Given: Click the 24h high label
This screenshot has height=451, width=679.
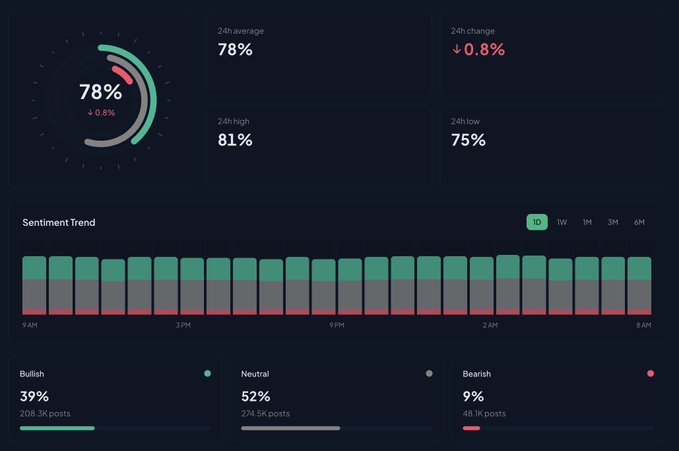Looking at the screenshot, I should point(233,122).
